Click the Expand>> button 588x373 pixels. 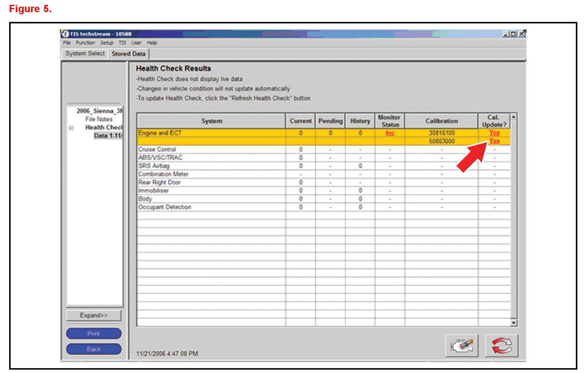pos(94,315)
